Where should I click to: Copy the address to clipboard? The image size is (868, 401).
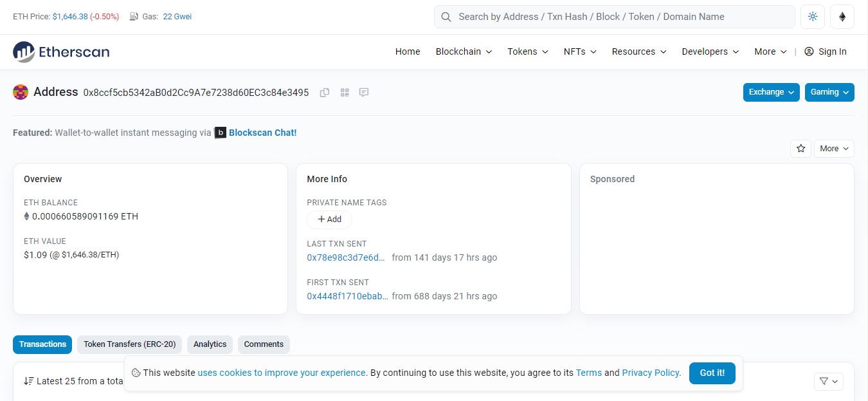(x=325, y=93)
